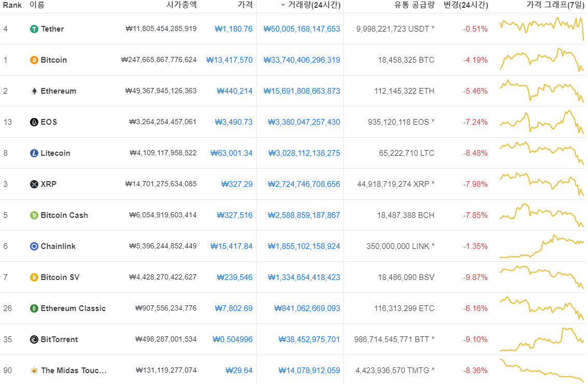Click the Chainlink hexagon logo icon
588x384 pixels.
[x=34, y=246]
